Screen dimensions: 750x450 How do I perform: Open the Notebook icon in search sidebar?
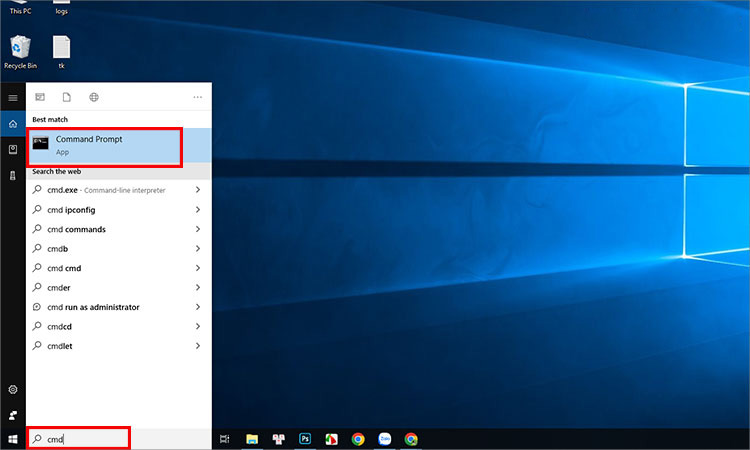click(x=13, y=150)
